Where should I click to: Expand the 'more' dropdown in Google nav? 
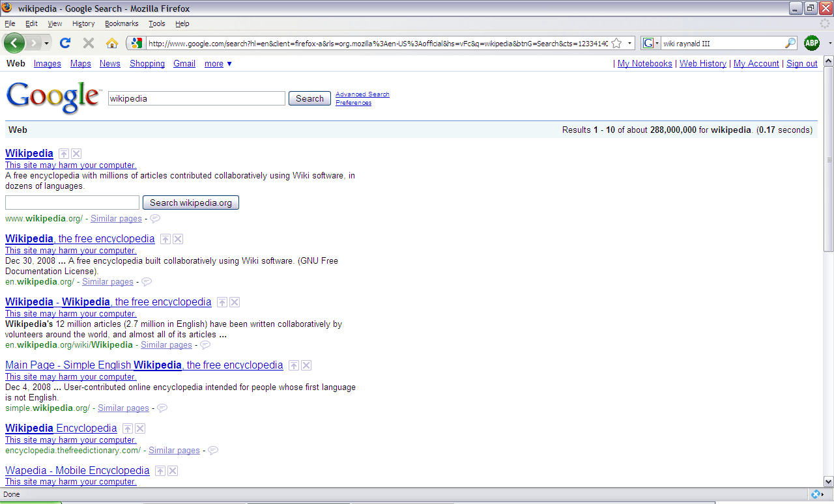[x=218, y=63]
